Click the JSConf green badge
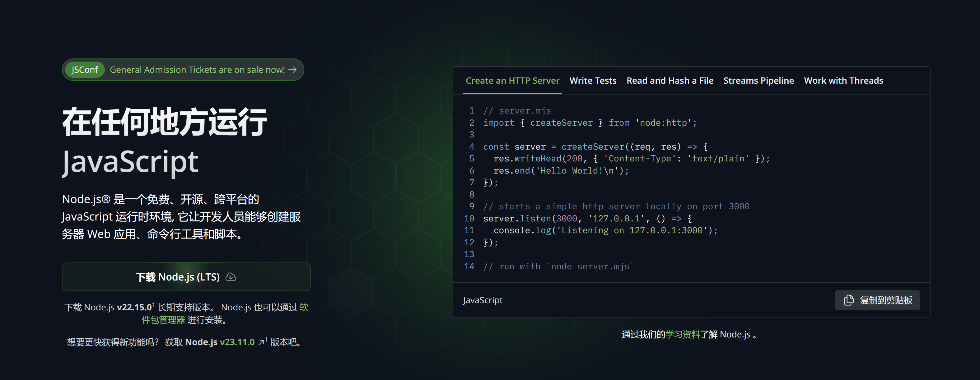This screenshot has height=380, width=980. click(84, 70)
